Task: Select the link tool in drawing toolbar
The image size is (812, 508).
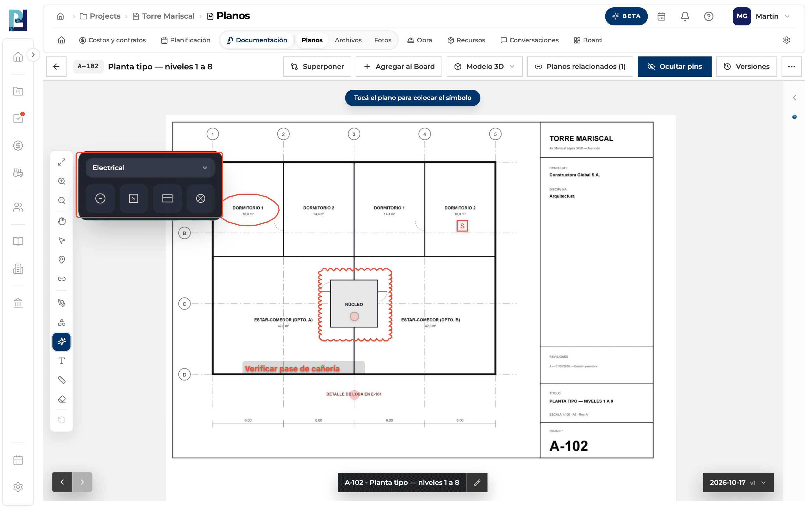Action: coord(62,279)
